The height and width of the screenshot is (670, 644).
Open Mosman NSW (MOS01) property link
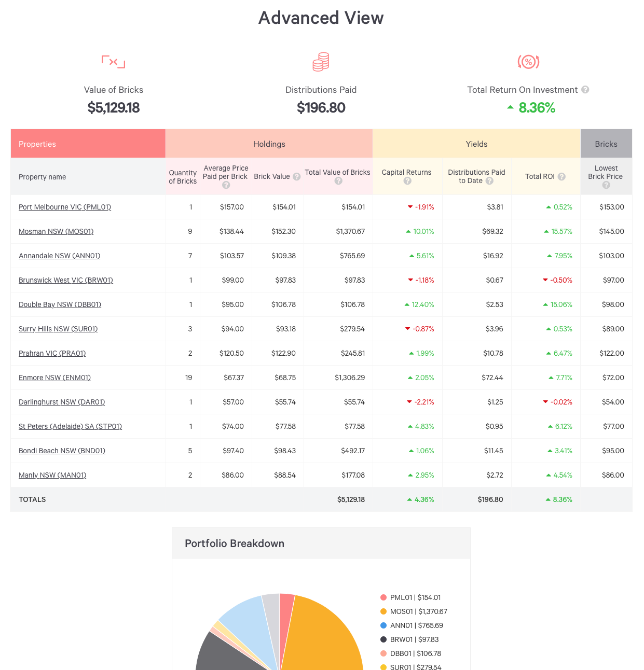coord(56,231)
